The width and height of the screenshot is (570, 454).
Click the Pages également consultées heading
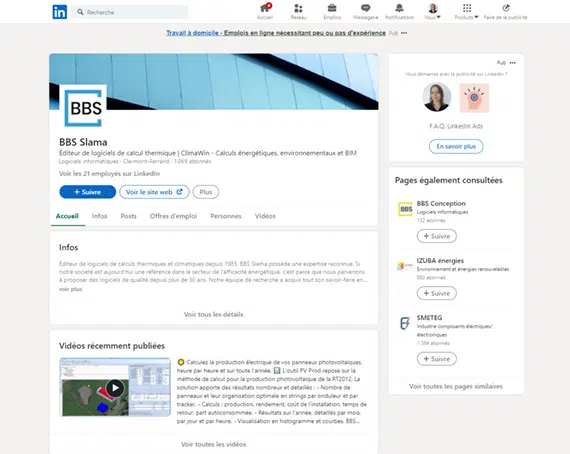tap(449, 180)
